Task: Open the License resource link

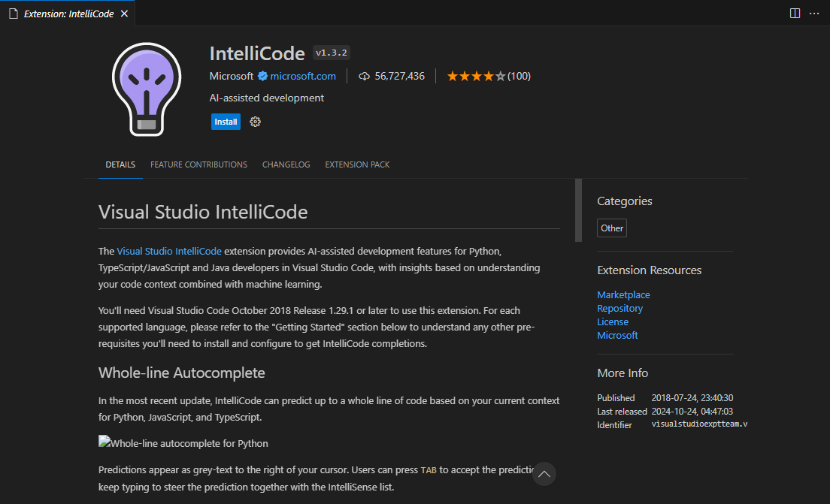Action: pyautogui.click(x=613, y=321)
